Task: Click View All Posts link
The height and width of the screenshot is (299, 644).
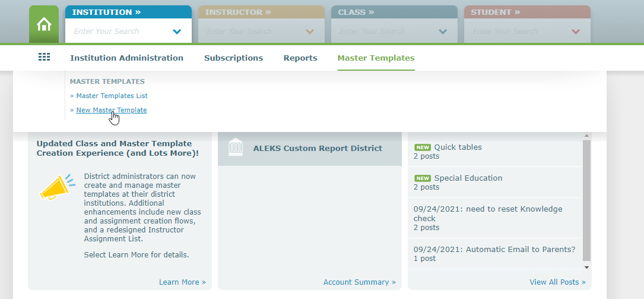Action: (557, 282)
